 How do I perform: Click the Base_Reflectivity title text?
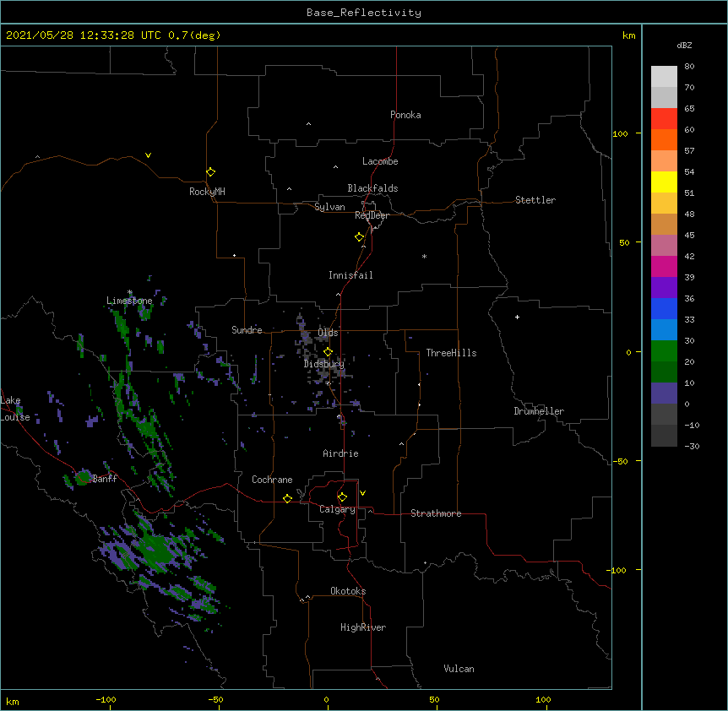pos(364,13)
